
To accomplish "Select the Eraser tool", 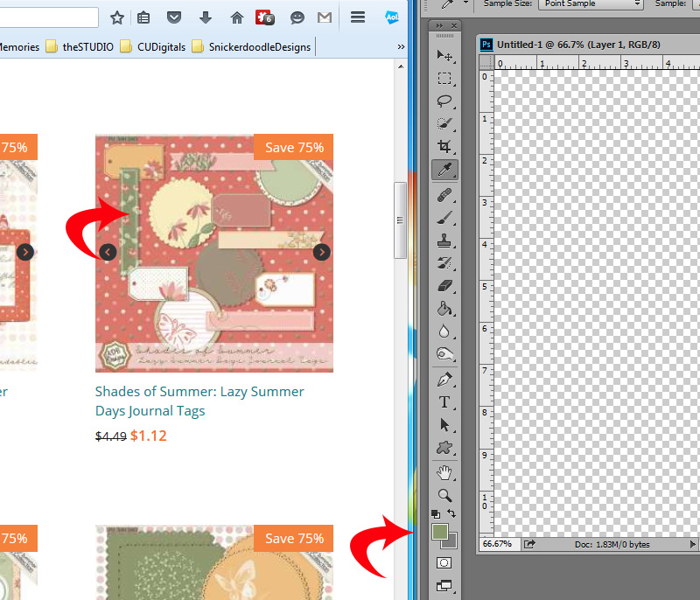I will coord(444,285).
